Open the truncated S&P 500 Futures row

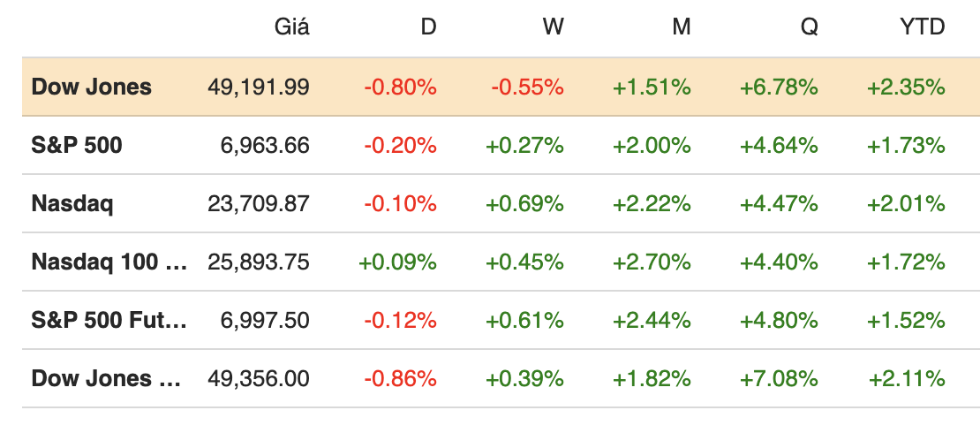coord(109,320)
